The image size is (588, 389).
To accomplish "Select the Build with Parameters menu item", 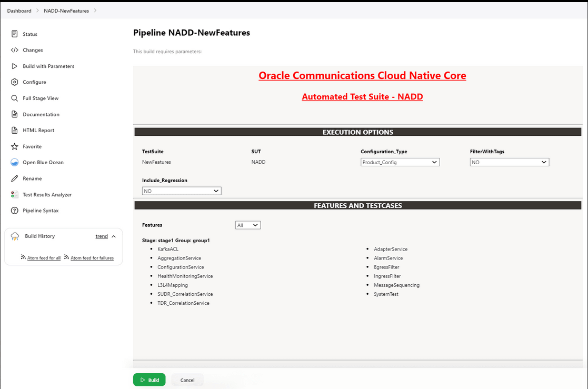I will [x=48, y=66].
